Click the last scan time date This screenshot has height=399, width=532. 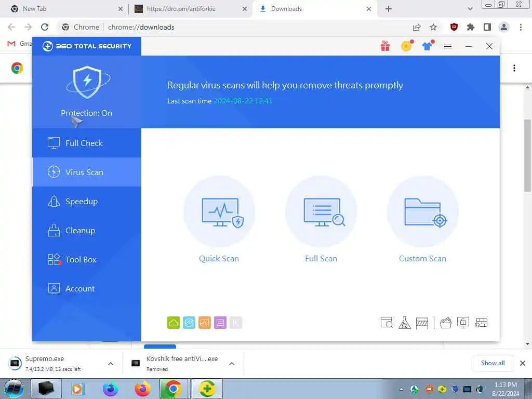[243, 101]
